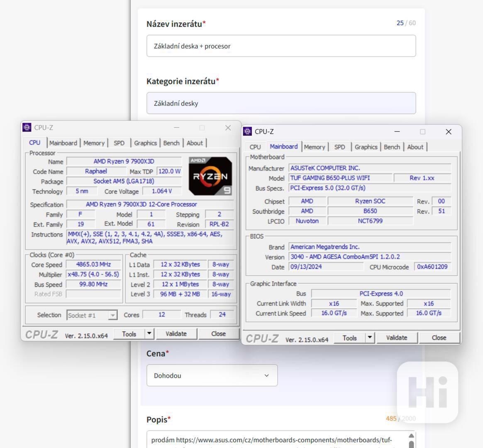This screenshot has height=448, width=483.
Task: Open Mainboard tab in left CPU-Z window
Action: [x=63, y=143]
